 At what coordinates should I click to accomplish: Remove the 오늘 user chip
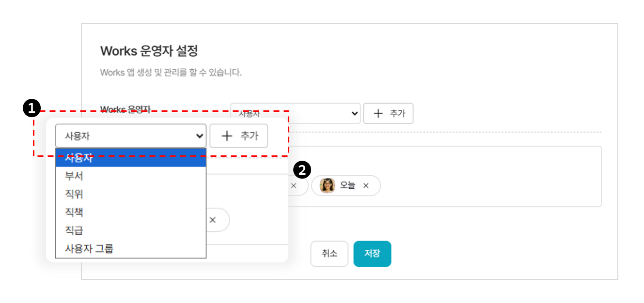click(366, 185)
